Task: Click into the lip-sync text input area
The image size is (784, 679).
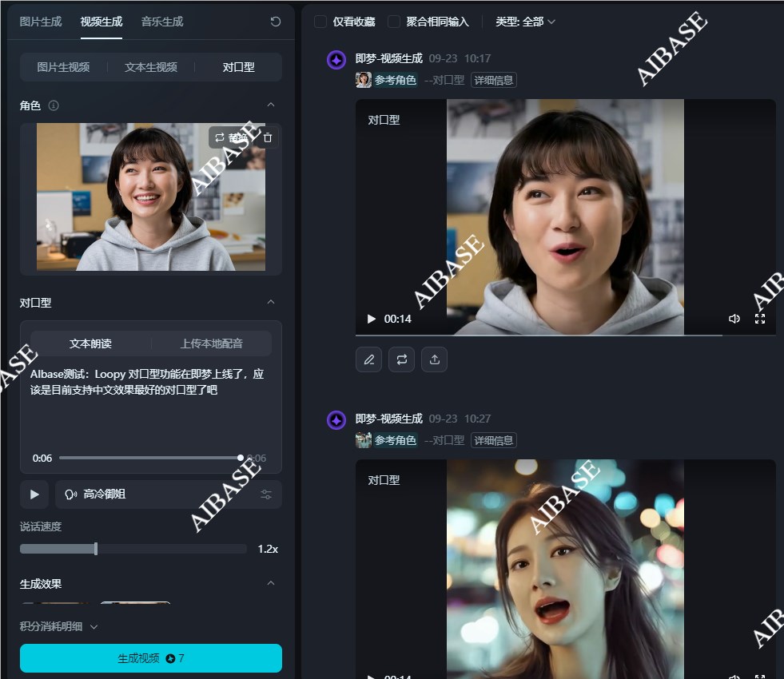Action: (x=151, y=405)
